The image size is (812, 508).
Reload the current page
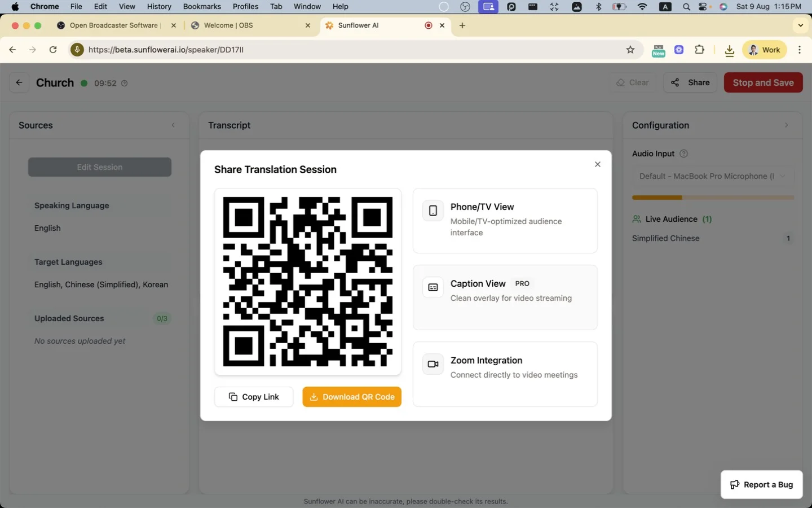(53, 50)
